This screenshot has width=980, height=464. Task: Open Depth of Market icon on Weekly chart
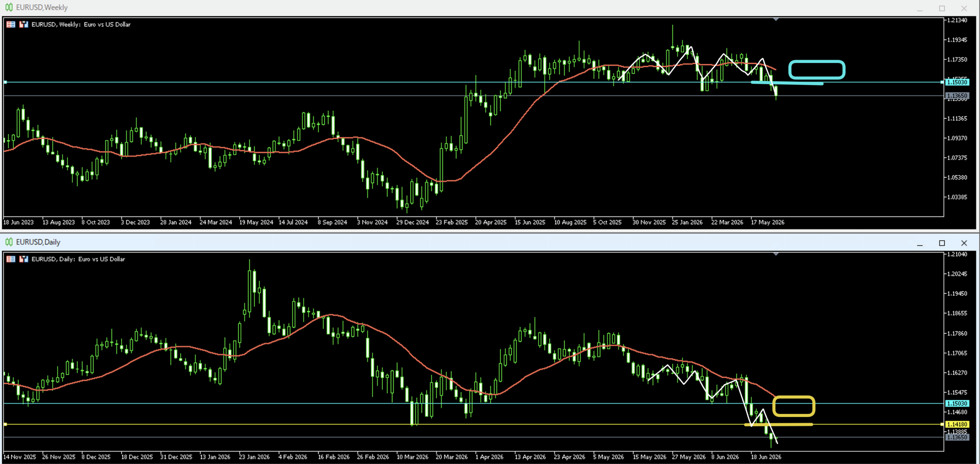[24, 24]
